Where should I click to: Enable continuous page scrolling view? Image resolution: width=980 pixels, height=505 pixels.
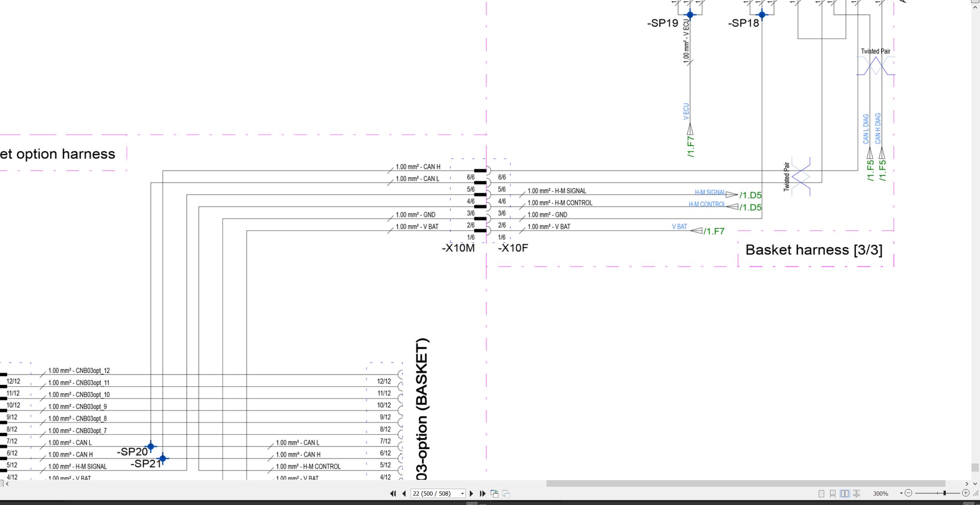pos(833,493)
